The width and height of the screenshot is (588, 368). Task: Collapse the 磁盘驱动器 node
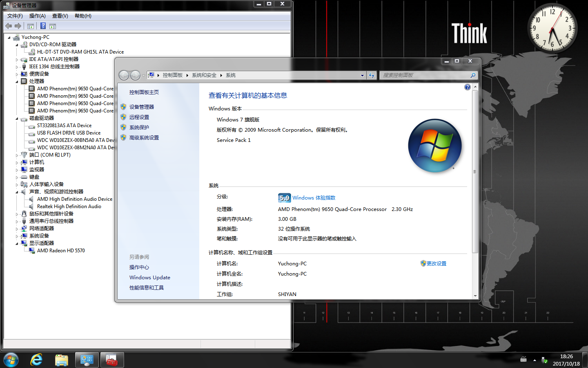[17, 119]
